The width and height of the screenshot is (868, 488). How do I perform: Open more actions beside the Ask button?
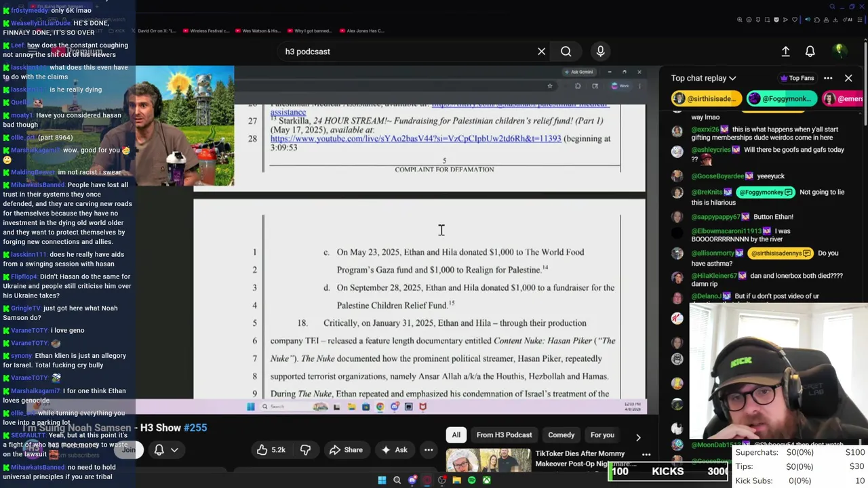click(x=429, y=450)
